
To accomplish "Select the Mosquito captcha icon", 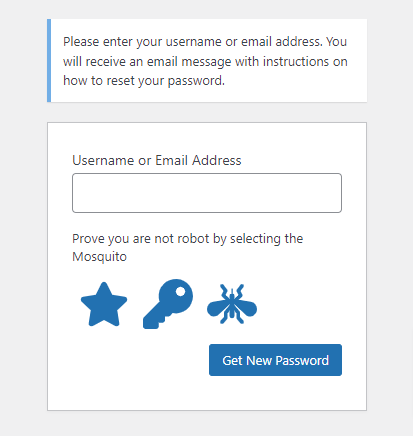I will 232,304.
